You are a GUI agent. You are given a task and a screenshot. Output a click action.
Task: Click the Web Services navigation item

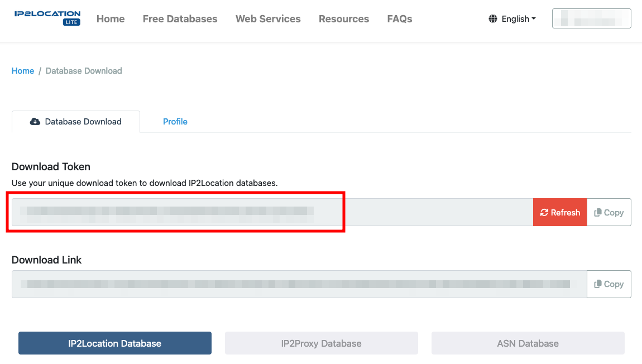tap(268, 18)
